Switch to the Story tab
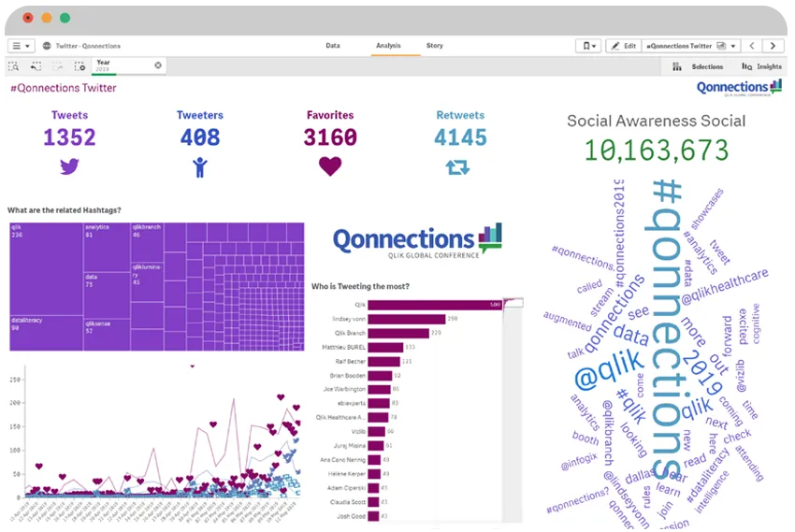 point(435,46)
